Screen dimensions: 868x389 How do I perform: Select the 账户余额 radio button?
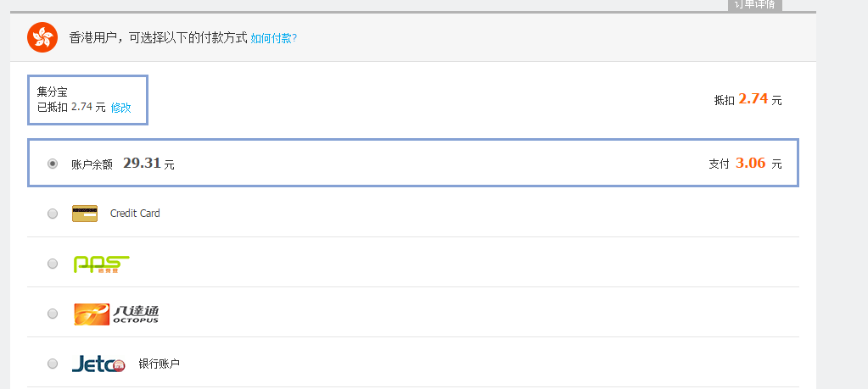click(x=53, y=164)
